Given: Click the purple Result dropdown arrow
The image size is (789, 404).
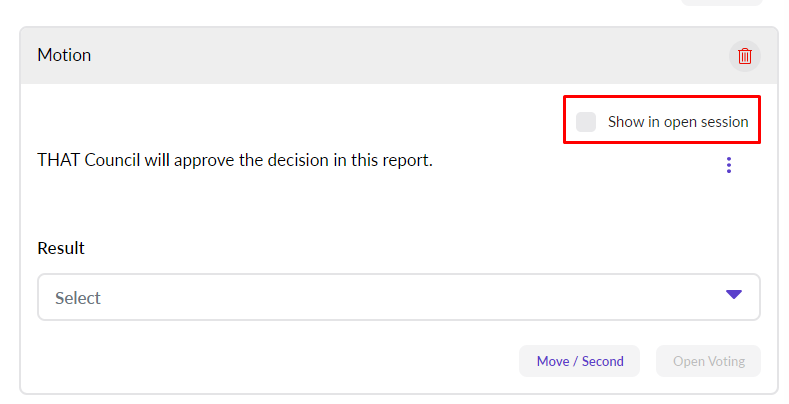Looking at the screenshot, I should point(734,295).
